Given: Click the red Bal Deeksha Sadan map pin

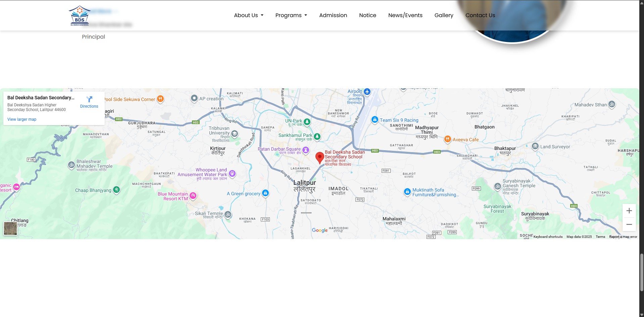Looking at the screenshot, I should pos(319,157).
